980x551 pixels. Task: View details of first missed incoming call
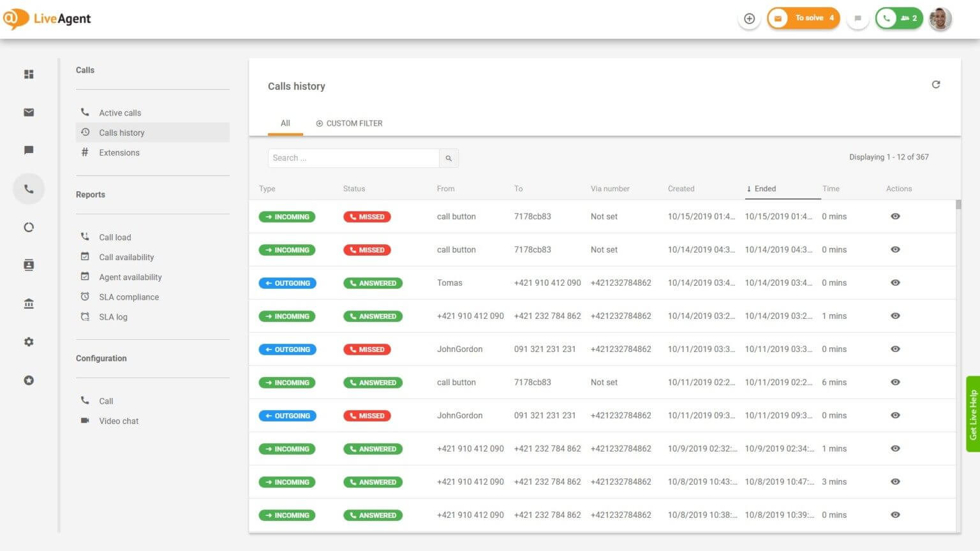895,217
